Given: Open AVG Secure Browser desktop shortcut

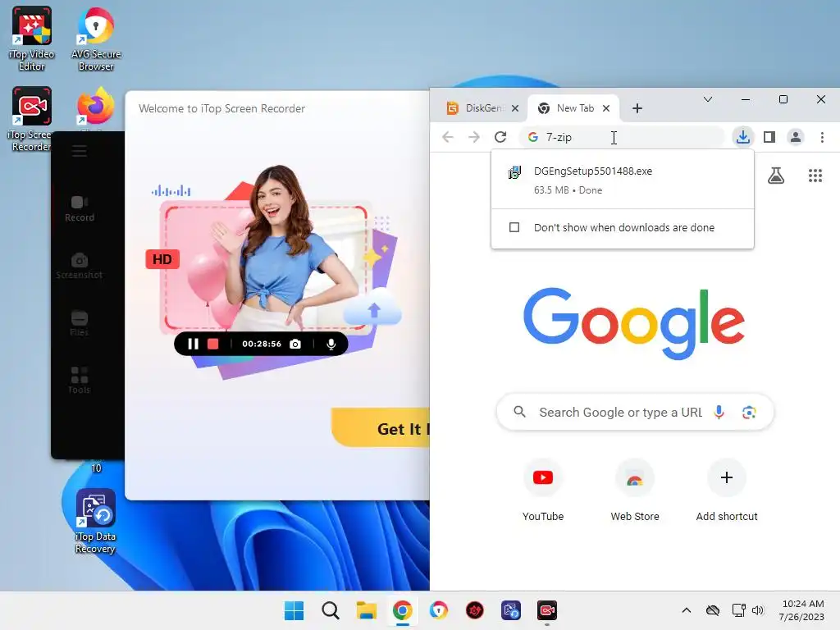Looking at the screenshot, I should coord(96,38).
